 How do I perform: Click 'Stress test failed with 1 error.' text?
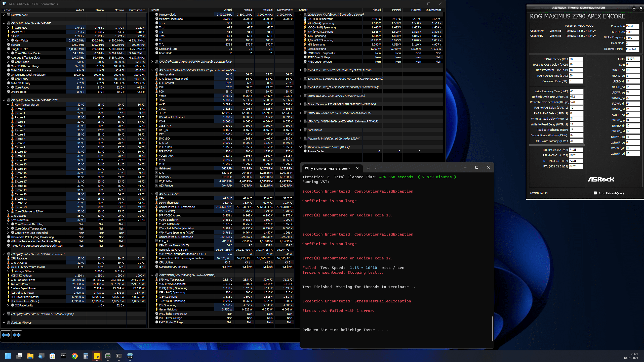click(338, 311)
